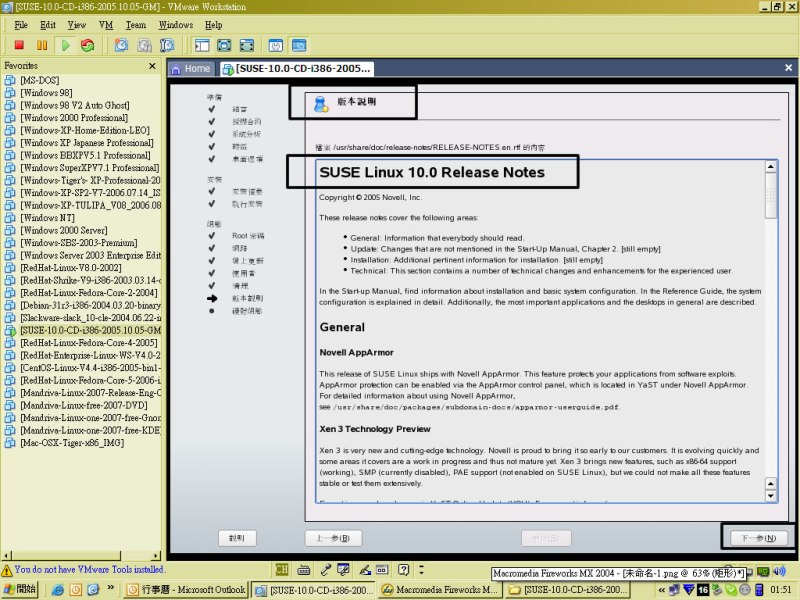Click the release notes vertical scrollbar thumb

click(x=770, y=195)
